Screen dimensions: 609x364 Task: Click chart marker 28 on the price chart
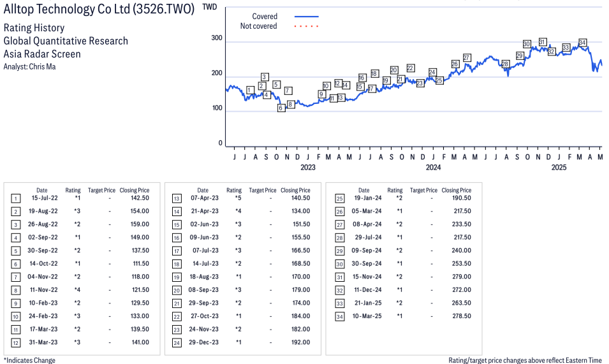tap(505, 64)
